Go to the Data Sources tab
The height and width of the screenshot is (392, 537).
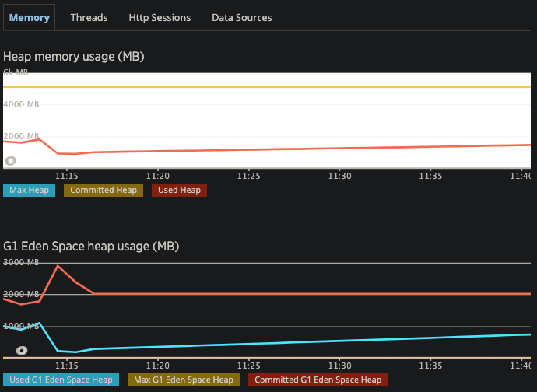pos(242,17)
